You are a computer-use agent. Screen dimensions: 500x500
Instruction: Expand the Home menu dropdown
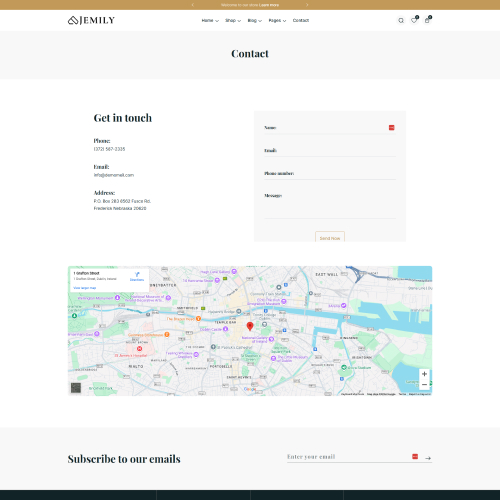pyautogui.click(x=210, y=20)
